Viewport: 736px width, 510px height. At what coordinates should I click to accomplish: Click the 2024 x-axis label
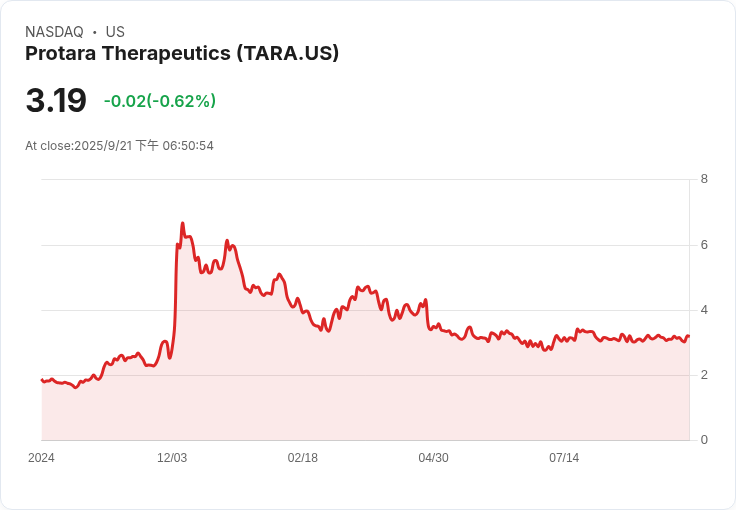click(41, 458)
